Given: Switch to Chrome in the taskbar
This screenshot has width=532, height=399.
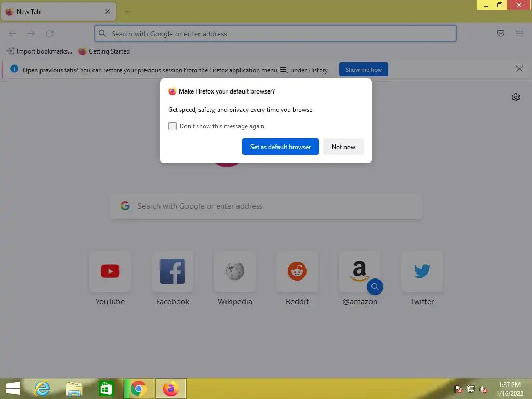Looking at the screenshot, I should [x=138, y=389].
